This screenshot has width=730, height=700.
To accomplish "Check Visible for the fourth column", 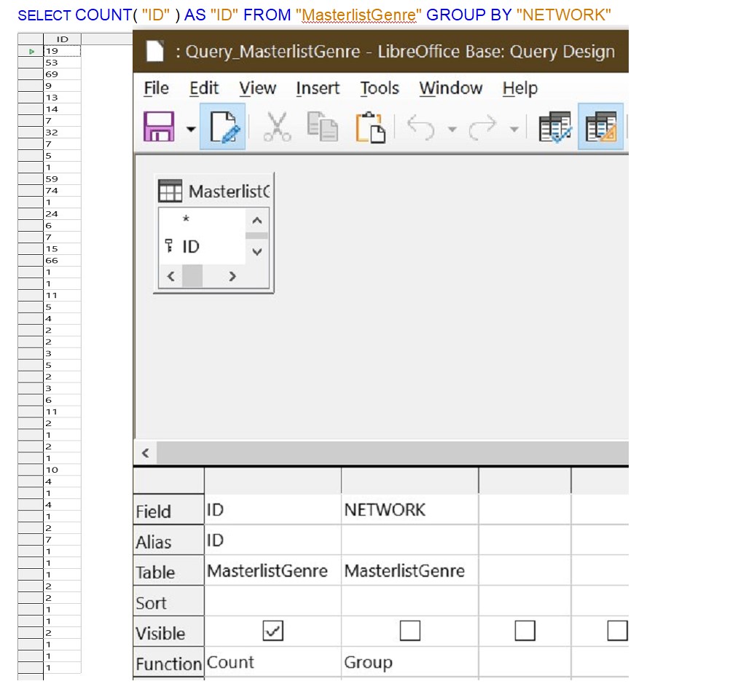I will tap(617, 631).
